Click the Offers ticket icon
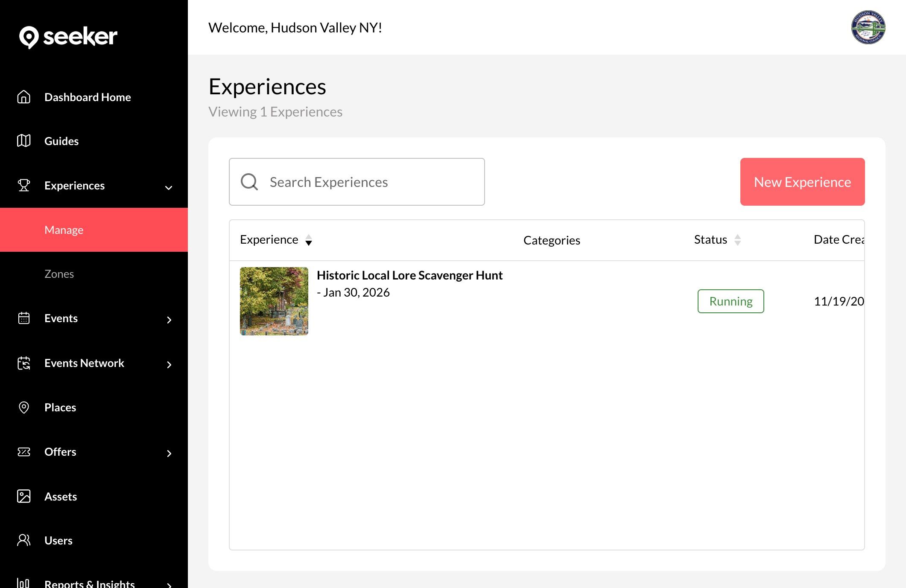The height and width of the screenshot is (588, 906). coord(24,452)
